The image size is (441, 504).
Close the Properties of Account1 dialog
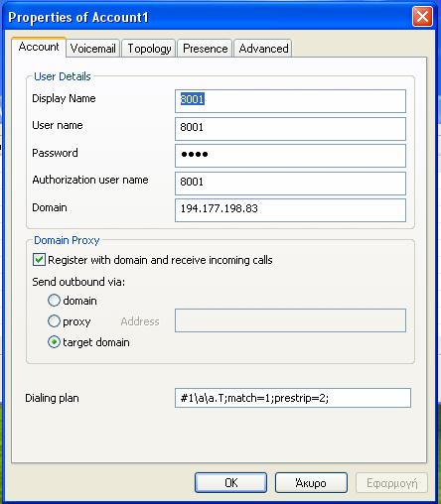click(422, 17)
